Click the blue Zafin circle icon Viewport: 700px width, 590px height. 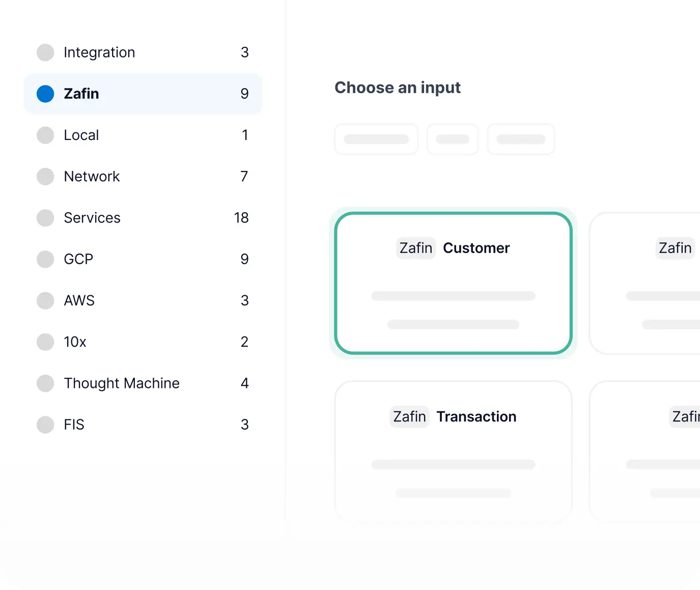(x=45, y=94)
